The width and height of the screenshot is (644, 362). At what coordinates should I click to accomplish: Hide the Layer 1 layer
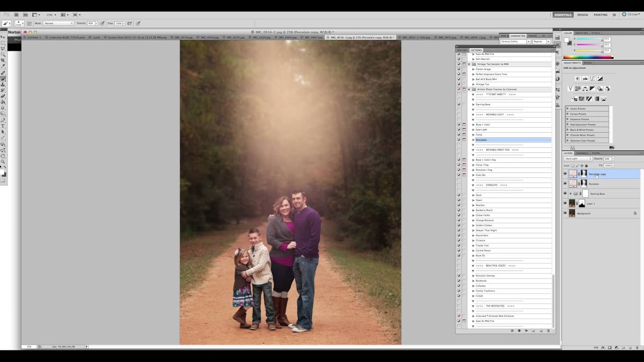click(565, 204)
